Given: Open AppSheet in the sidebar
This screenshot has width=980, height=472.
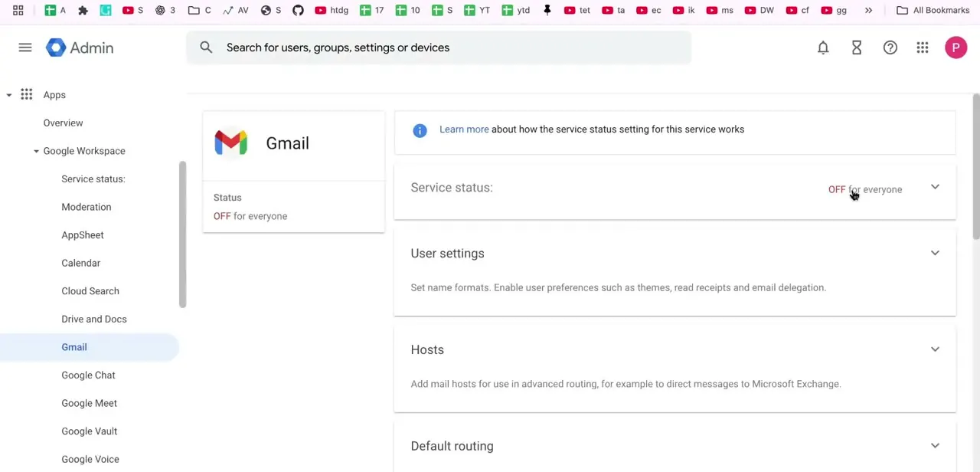Looking at the screenshot, I should point(83,235).
